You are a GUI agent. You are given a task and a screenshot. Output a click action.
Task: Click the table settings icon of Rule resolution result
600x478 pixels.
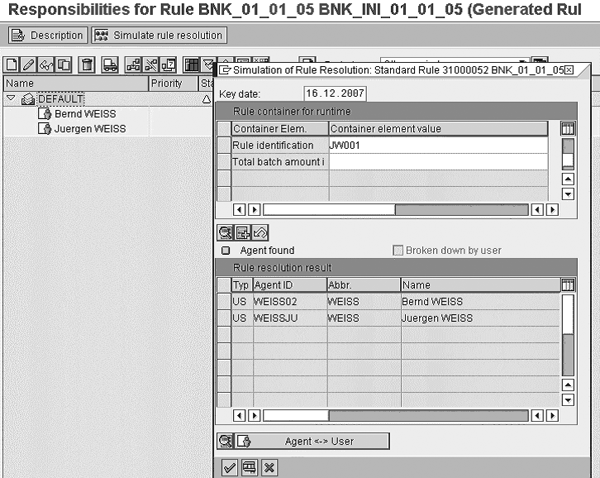click(x=568, y=285)
